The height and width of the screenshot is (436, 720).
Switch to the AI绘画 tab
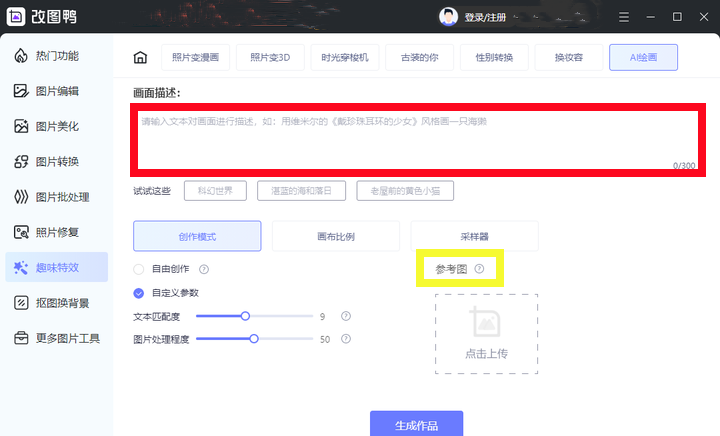[x=643, y=57]
